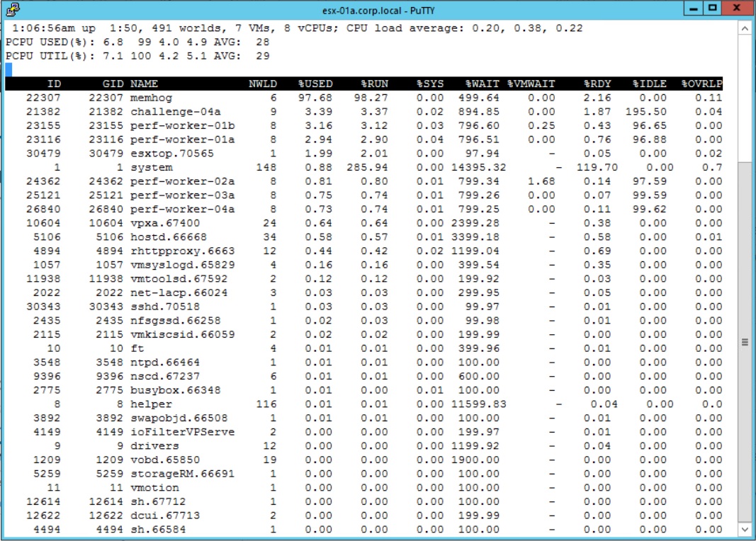Click challenge-04a's %IDLE value 195.50

[646, 112]
